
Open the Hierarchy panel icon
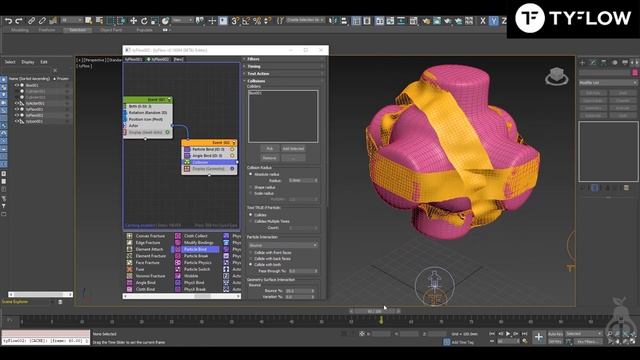603,62
